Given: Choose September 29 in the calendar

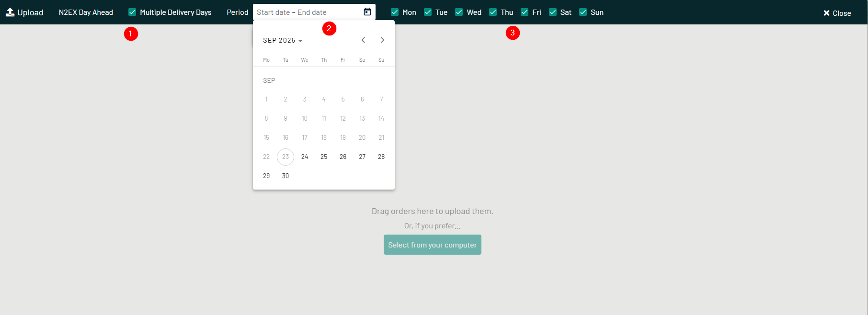Looking at the screenshot, I should [x=266, y=176].
